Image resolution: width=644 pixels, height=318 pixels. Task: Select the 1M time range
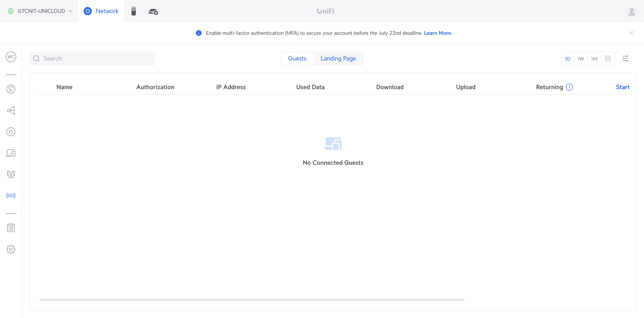[x=594, y=59]
